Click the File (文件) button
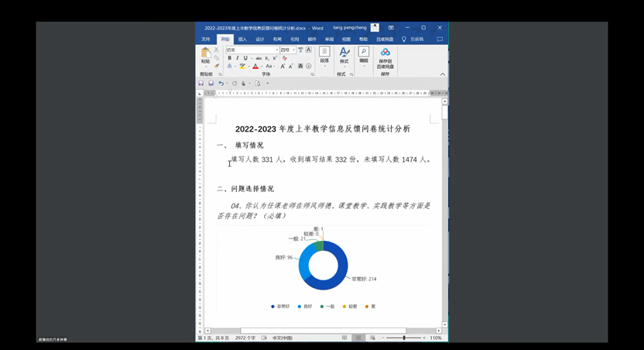Viewport: 644px width, 350px height. [206, 39]
